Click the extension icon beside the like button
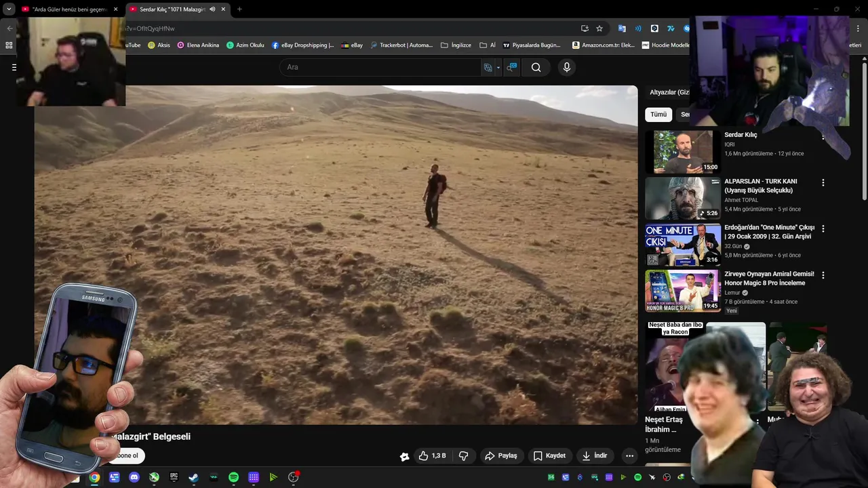The height and width of the screenshot is (488, 868). (404, 456)
